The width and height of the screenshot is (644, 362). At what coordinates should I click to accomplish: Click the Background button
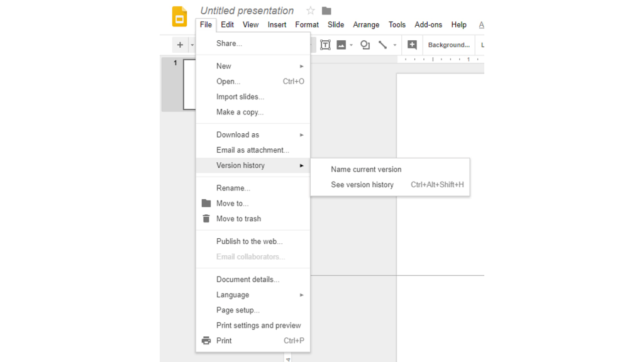tap(448, 45)
